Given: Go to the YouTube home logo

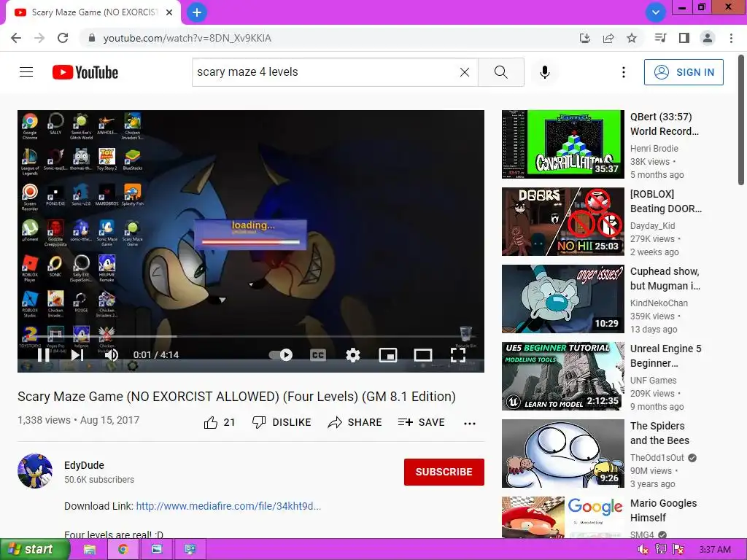Looking at the screenshot, I should pyautogui.click(x=85, y=72).
